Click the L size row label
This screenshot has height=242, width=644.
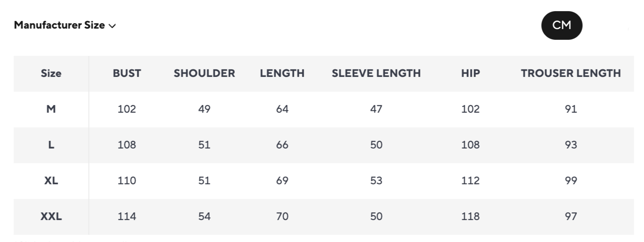(51, 145)
